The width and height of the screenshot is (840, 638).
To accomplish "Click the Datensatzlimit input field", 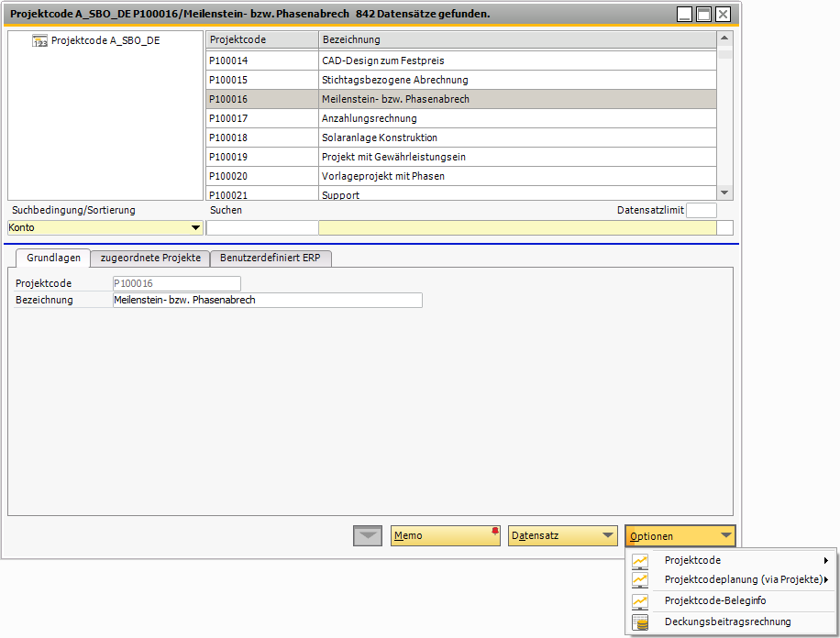I will (701, 210).
